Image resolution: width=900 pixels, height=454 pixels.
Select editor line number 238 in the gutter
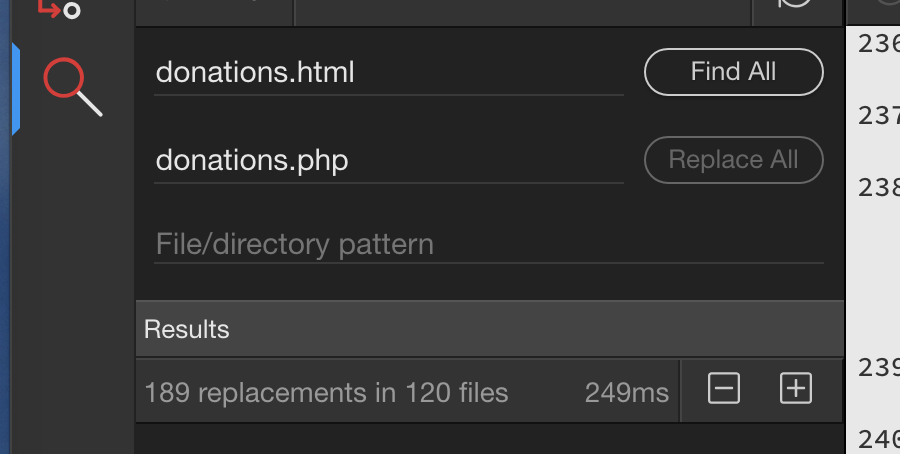879,188
